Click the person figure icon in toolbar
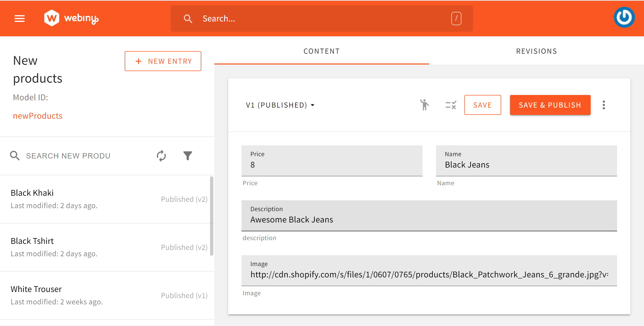The height and width of the screenshot is (326, 644). (424, 105)
